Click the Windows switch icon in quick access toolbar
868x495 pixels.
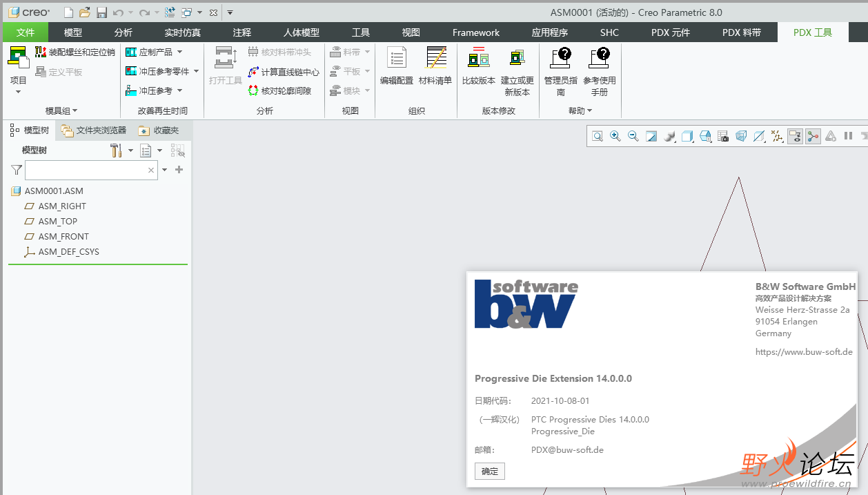pos(187,12)
